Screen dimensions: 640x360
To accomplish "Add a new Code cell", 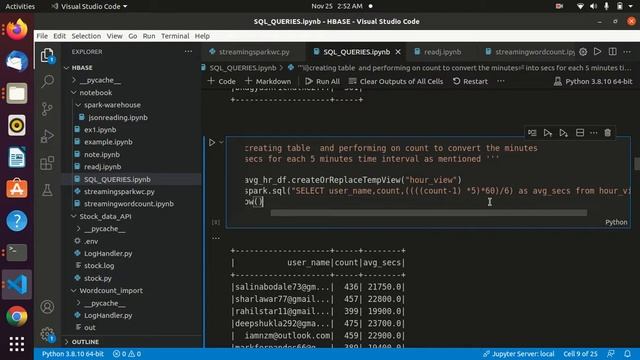I will tap(222, 81).
